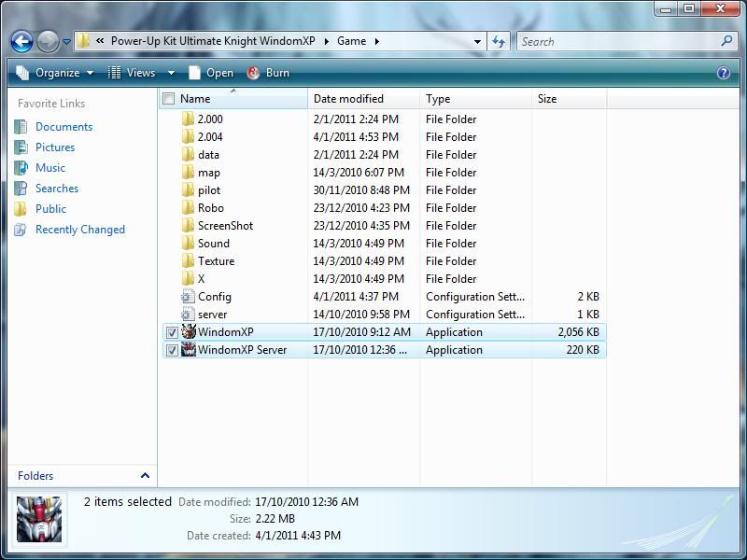747x560 pixels.
Task: Click the Music sidebar icon
Action: tap(21, 168)
